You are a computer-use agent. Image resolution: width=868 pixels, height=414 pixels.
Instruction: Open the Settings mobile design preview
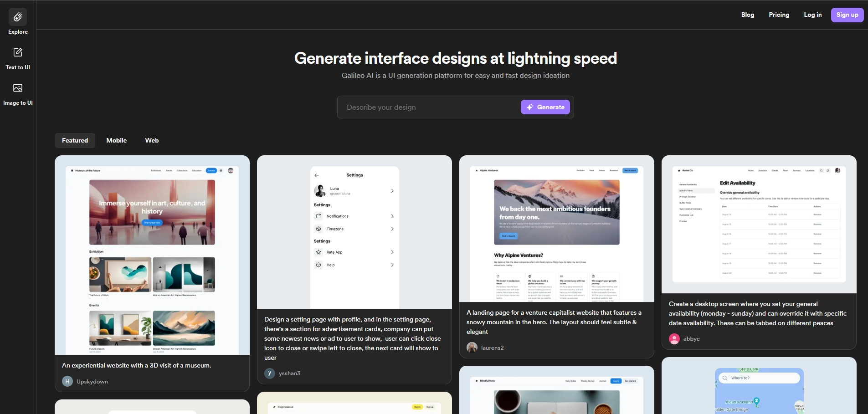(354, 232)
